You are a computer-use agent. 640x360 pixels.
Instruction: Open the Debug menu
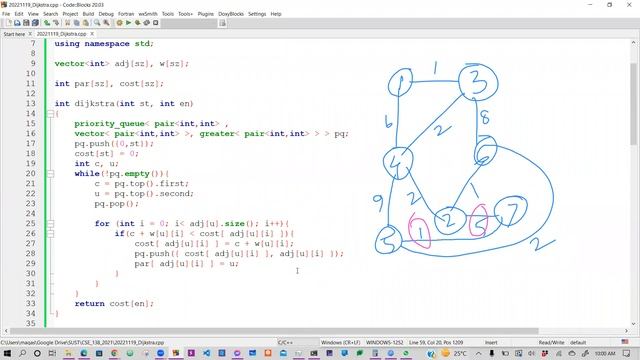point(106,14)
